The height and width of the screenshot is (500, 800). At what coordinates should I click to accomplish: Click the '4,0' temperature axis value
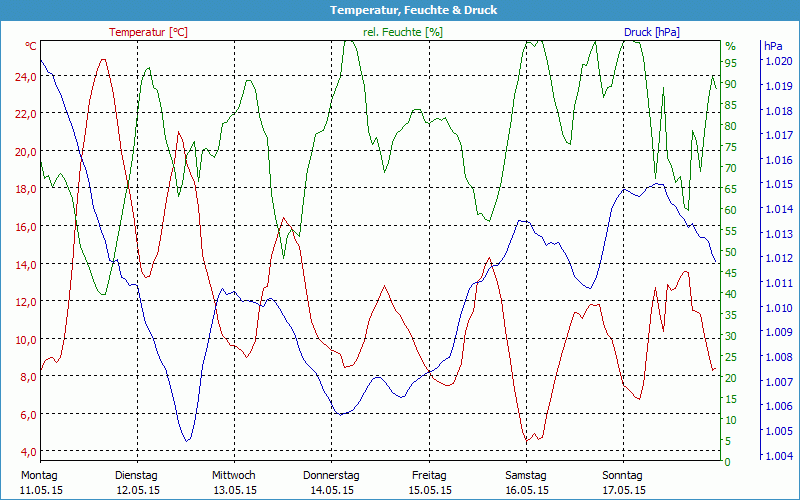(x=29, y=452)
